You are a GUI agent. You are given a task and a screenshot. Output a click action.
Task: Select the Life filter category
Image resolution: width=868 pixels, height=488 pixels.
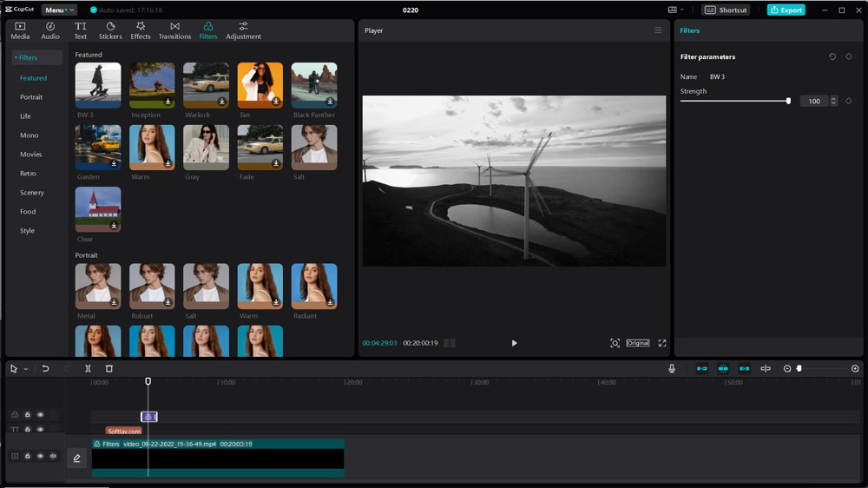pos(25,116)
